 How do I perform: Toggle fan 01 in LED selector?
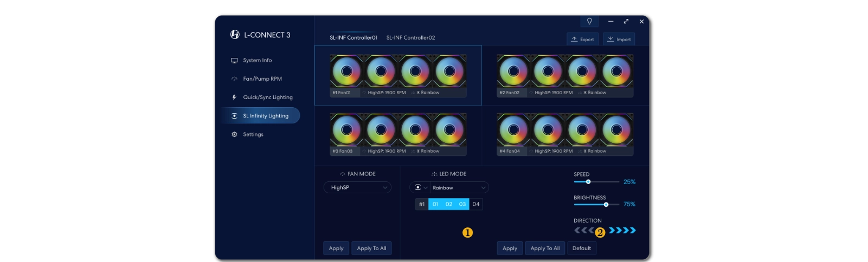click(435, 204)
